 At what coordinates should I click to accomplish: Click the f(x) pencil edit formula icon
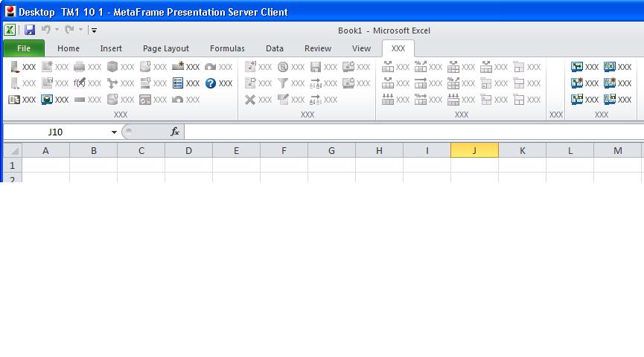80,83
